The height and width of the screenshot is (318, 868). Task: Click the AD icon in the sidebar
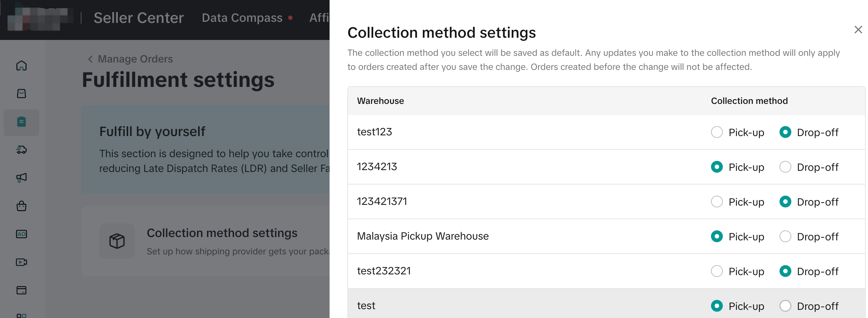pos(21,234)
